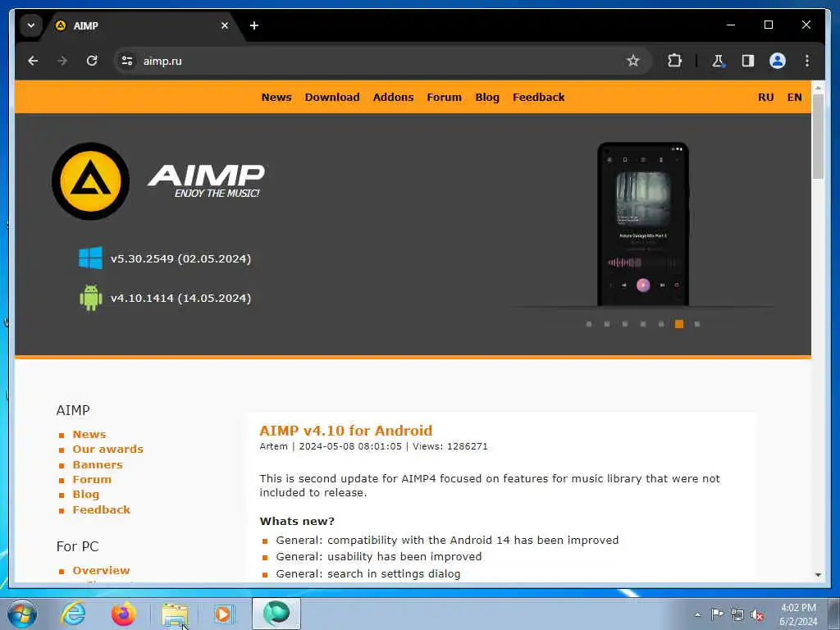The height and width of the screenshot is (630, 840).
Task: Click the Whats new? heading
Action: point(297,521)
